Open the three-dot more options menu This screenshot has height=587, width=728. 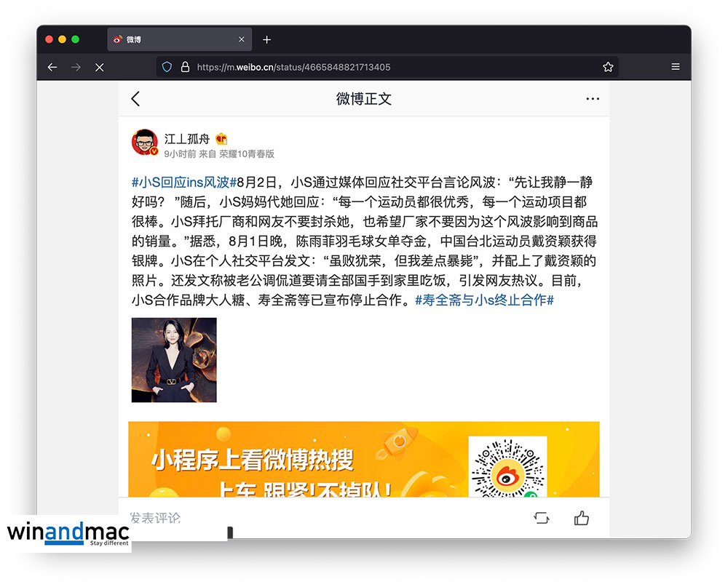[x=593, y=99]
